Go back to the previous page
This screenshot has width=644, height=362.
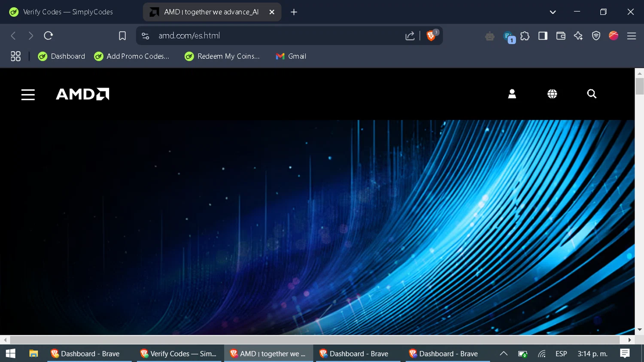[13, 36]
